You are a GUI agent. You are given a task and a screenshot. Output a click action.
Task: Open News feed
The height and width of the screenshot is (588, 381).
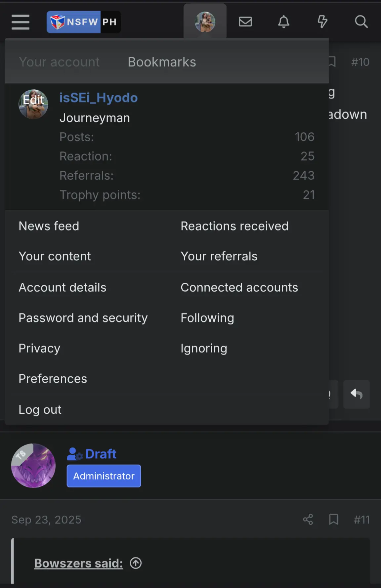click(49, 226)
